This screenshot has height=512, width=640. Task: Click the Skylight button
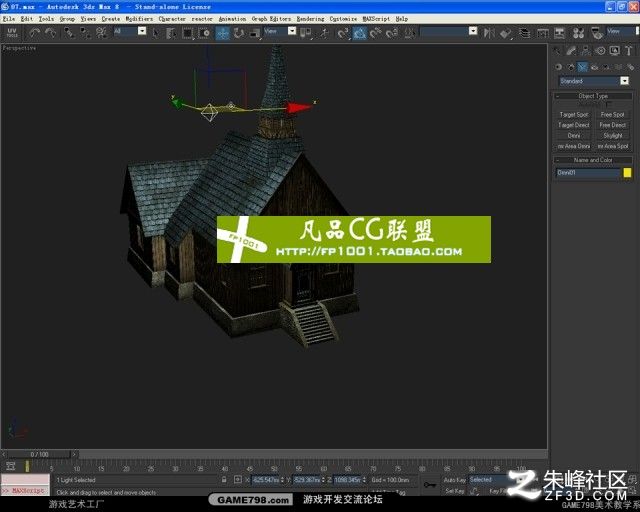pyautogui.click(x=612, y=136)
